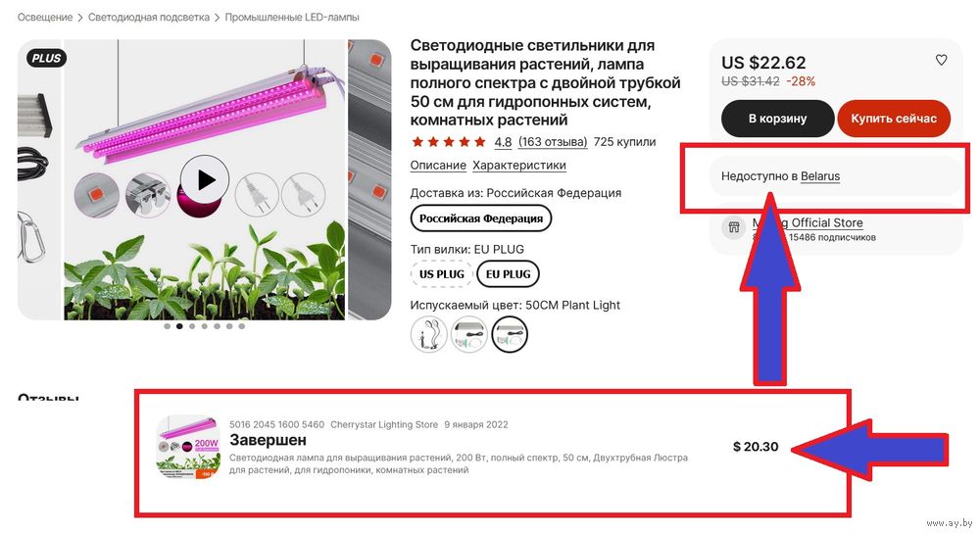Play the product video
This screenshot has width=980, height=534.
[x=205, y=180]
